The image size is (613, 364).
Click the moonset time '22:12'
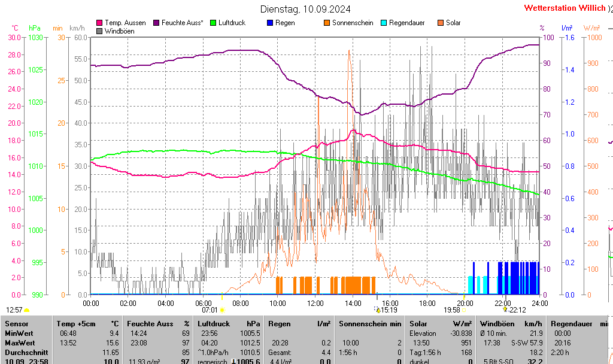click(x=518, y=310)
